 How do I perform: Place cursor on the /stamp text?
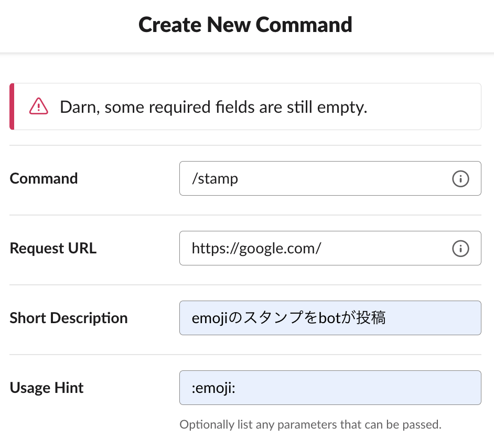[x=215, y=179]
